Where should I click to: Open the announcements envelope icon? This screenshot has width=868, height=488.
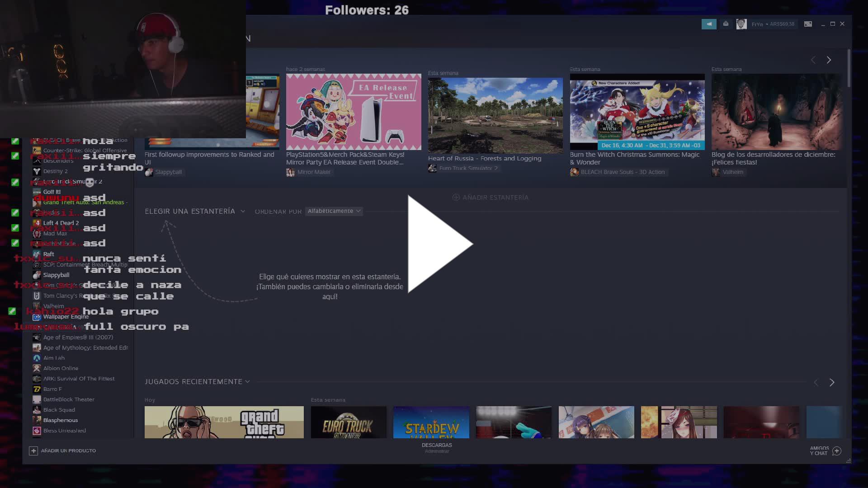tap(726, 24)
